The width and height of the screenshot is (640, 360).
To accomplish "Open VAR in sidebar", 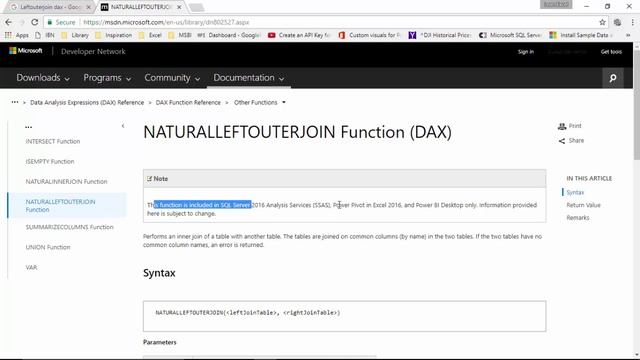I will (31, 267).
